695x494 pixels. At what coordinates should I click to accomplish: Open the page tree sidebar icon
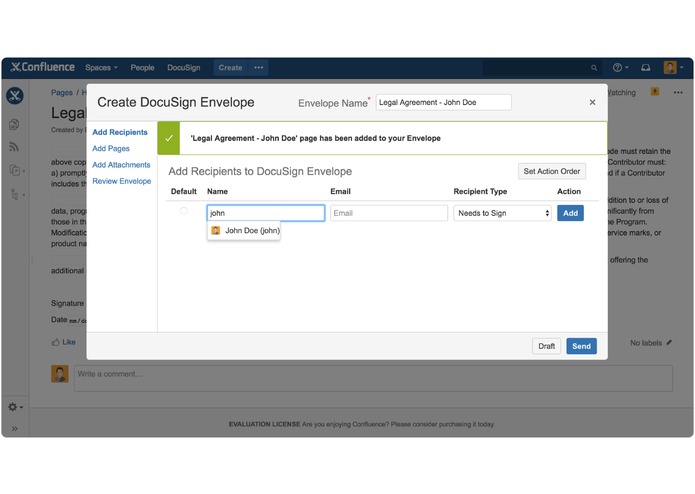point(16,194)
